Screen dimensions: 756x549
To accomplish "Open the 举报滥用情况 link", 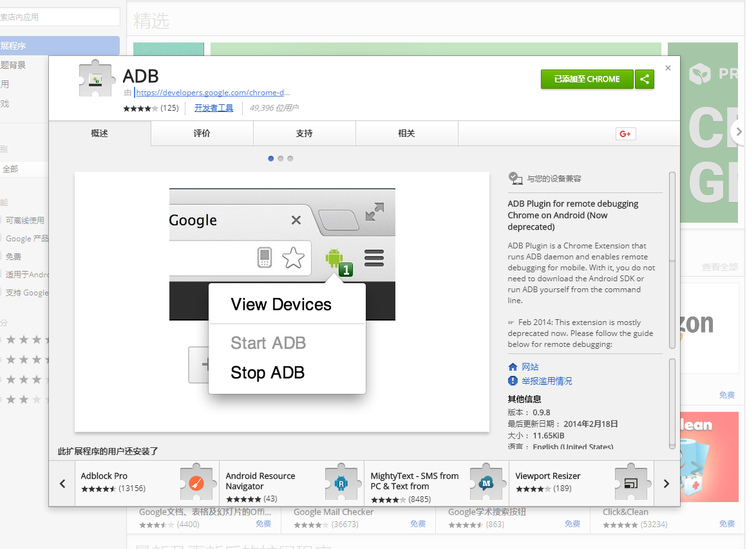I will point(547,381).
